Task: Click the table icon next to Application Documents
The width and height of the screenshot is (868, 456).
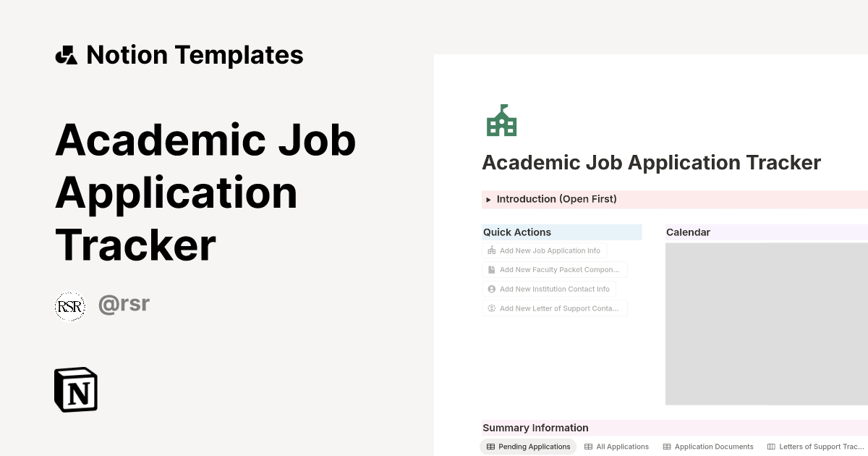Action: [x=668, y=447]
